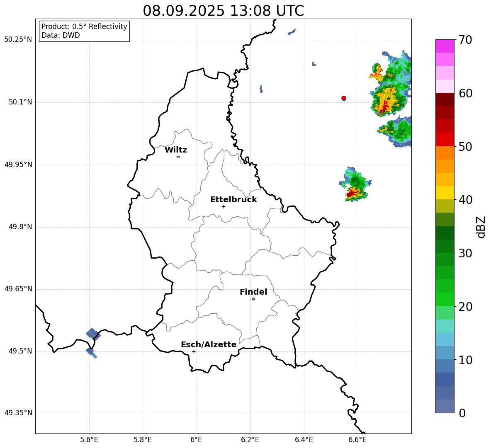491x448 pixels.
Task: Click the 60 value on the colorbar
Action: (x=465, y=93)
